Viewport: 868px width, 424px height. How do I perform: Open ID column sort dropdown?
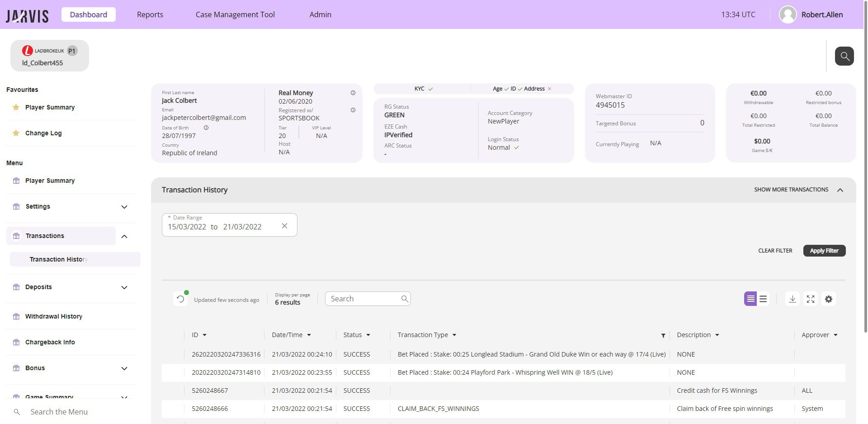pyautogui.click(x=204, y=335)
